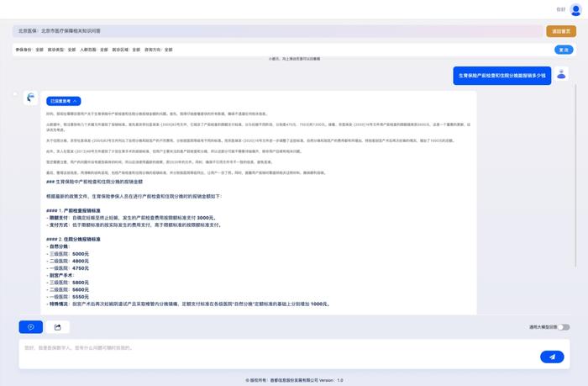Click the 三级医院 5800元 line
The width and height of the screenshot is (588, 386).
click(67, 283)
